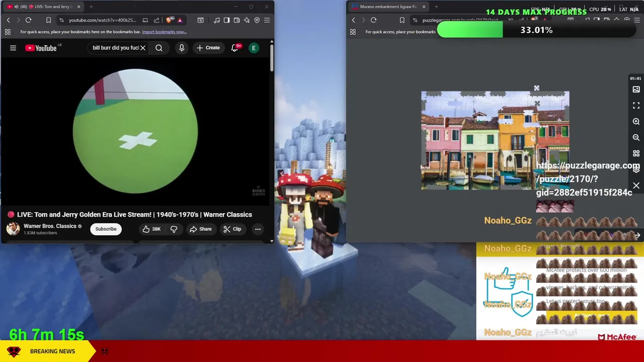Open Leo AI sparkle icon
The width and height of the screenshot is (644, 362).
tap(247, 20)
